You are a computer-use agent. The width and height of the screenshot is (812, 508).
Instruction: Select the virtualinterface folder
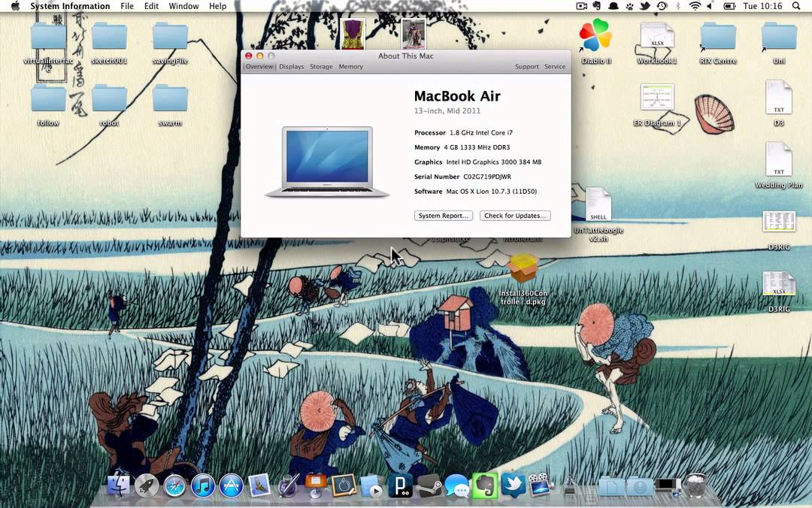[48, 38]
